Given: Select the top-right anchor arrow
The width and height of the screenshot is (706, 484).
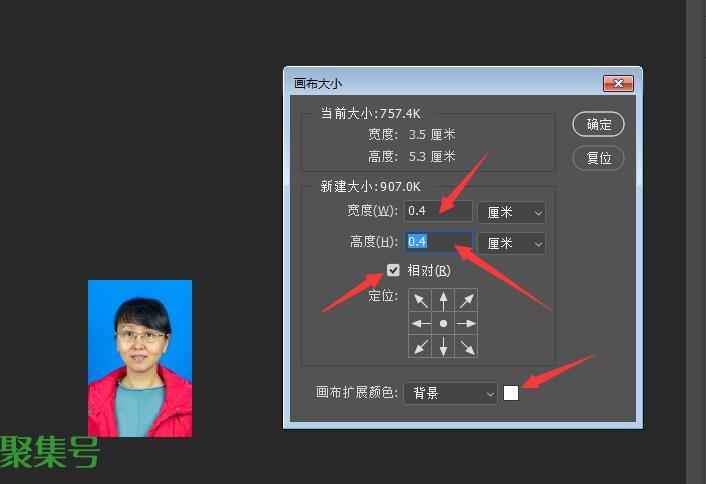Looking at the screenshot, I should (x=466, y=300).
